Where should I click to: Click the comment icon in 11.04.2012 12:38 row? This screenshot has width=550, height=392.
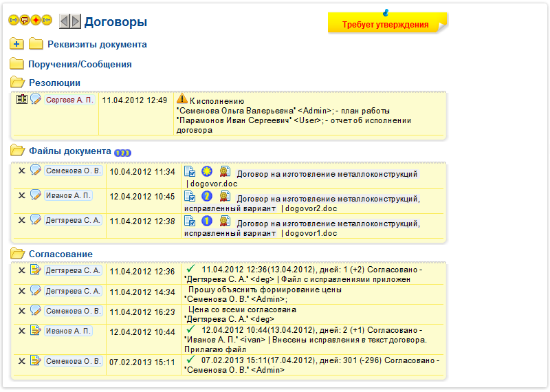(36, 219)
